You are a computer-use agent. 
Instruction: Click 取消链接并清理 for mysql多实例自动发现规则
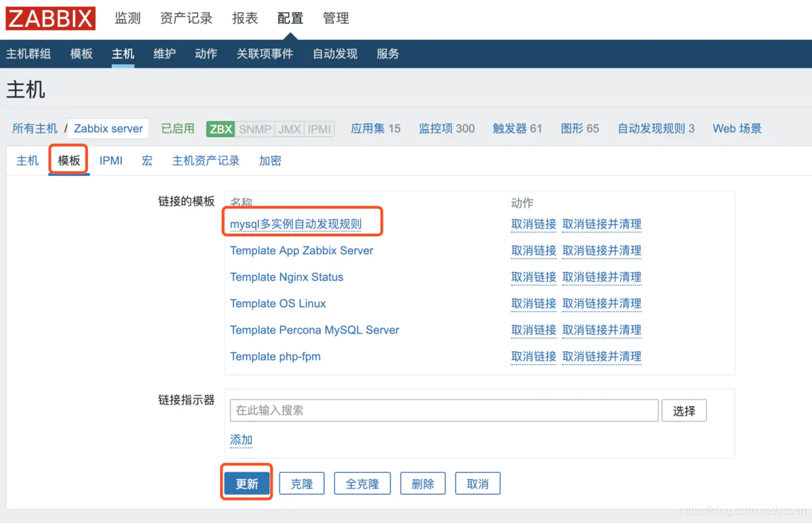point(602,225)
